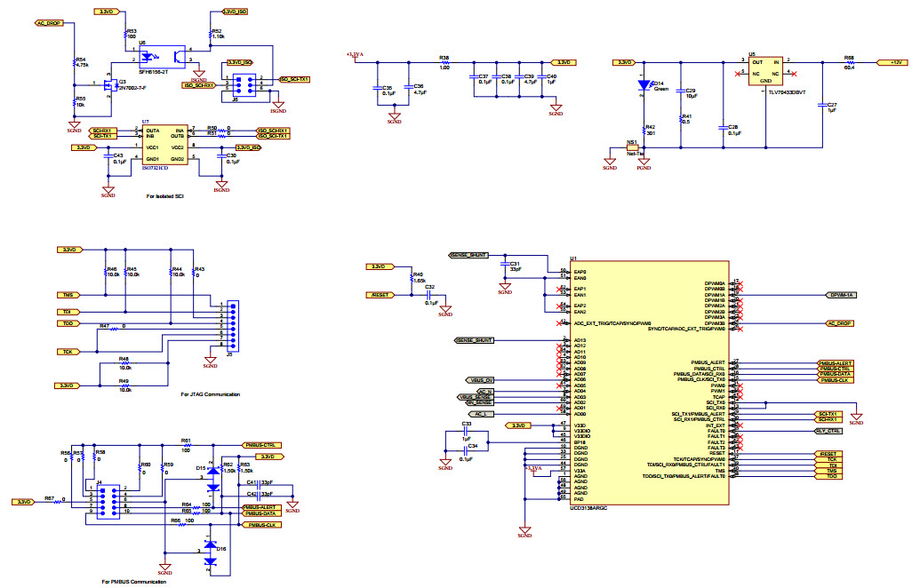Click the PGND ground symbol
The height and width of the screenshot is (588, 912).
645,162
